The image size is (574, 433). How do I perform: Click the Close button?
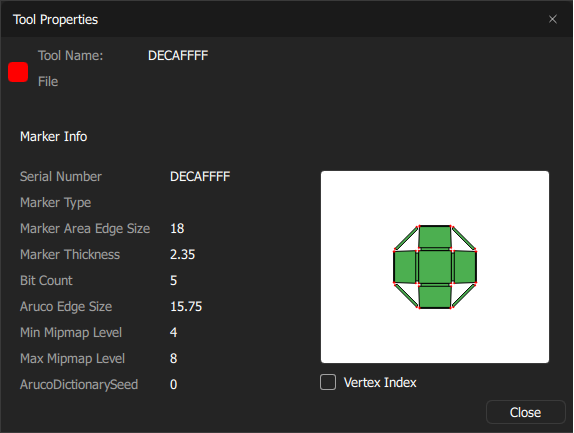tap(525, 412)
